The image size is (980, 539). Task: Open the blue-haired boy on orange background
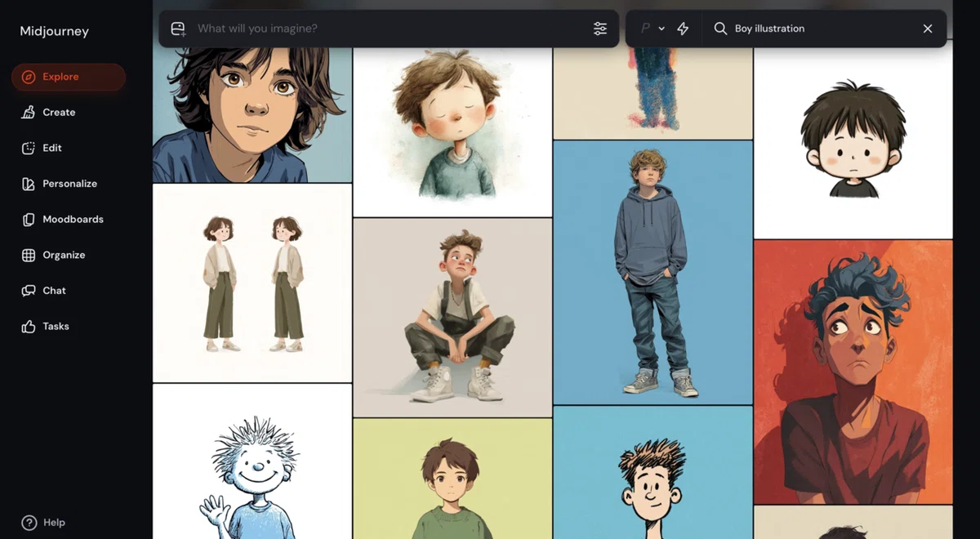click(853, 372)
